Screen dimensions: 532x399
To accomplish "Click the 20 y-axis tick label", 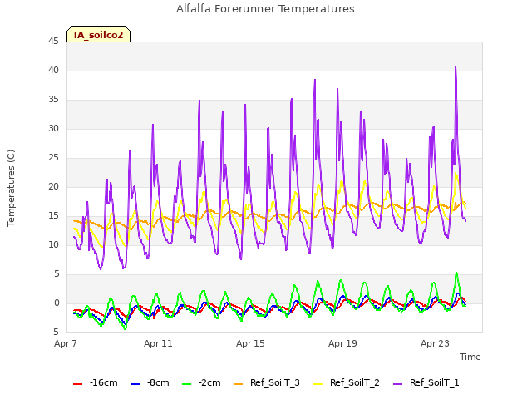I will (x=53, y=186).
